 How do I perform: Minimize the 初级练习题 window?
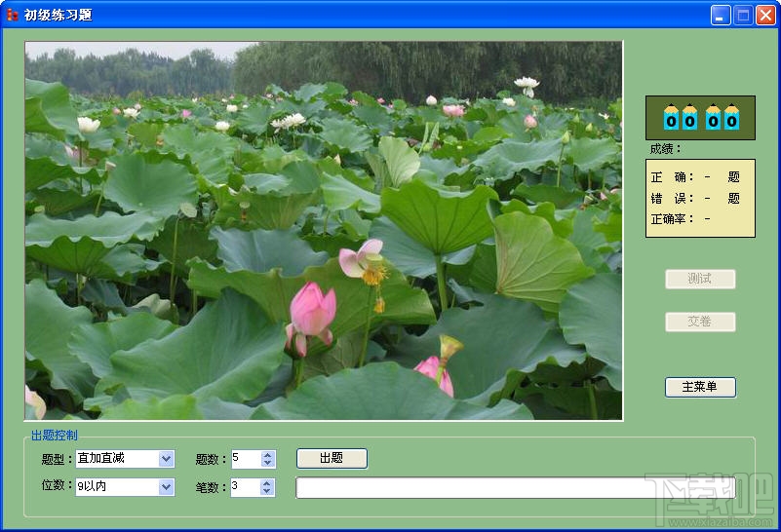721,16
